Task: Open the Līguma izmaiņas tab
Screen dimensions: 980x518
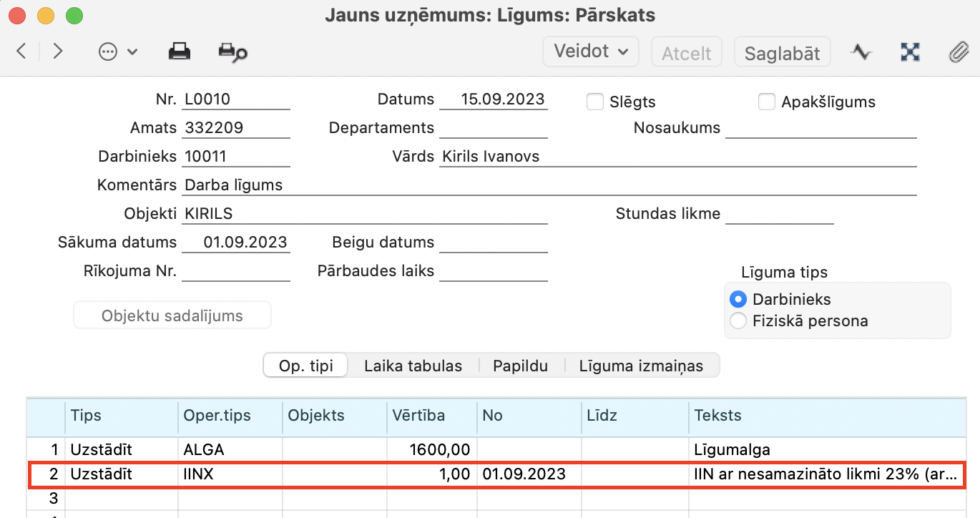Action: pos(642,366)
